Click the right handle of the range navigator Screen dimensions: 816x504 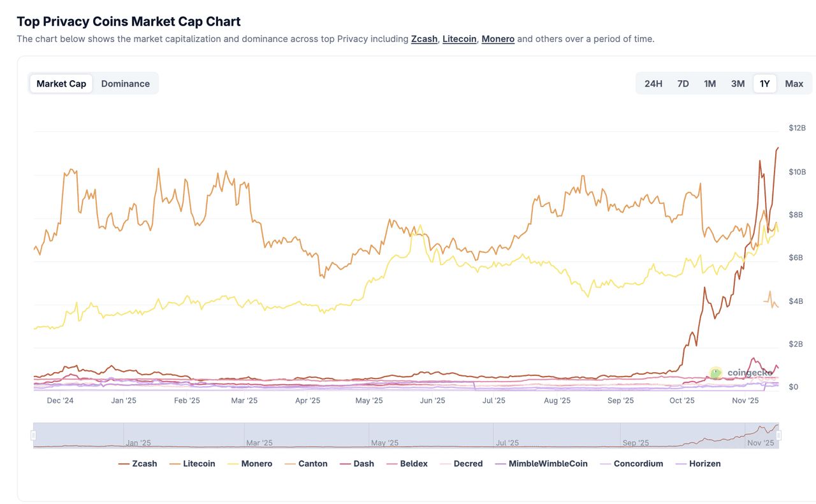(778, 435)
